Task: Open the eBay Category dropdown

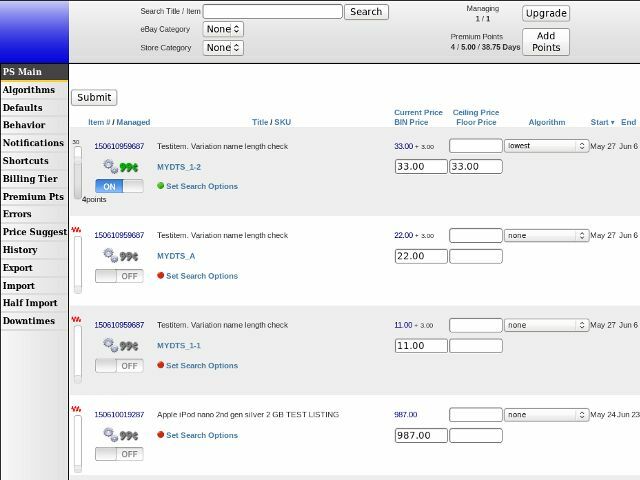Action: click(x=222, y=29)
